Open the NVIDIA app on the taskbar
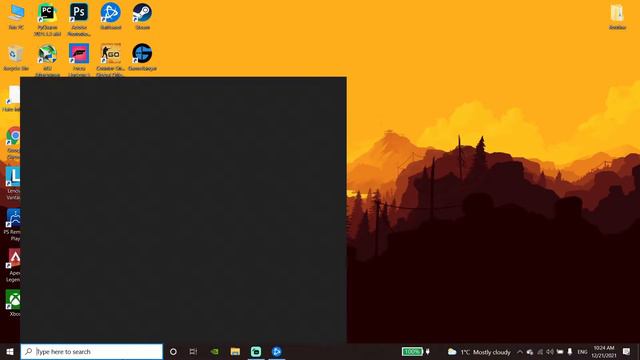 point(214,351)
